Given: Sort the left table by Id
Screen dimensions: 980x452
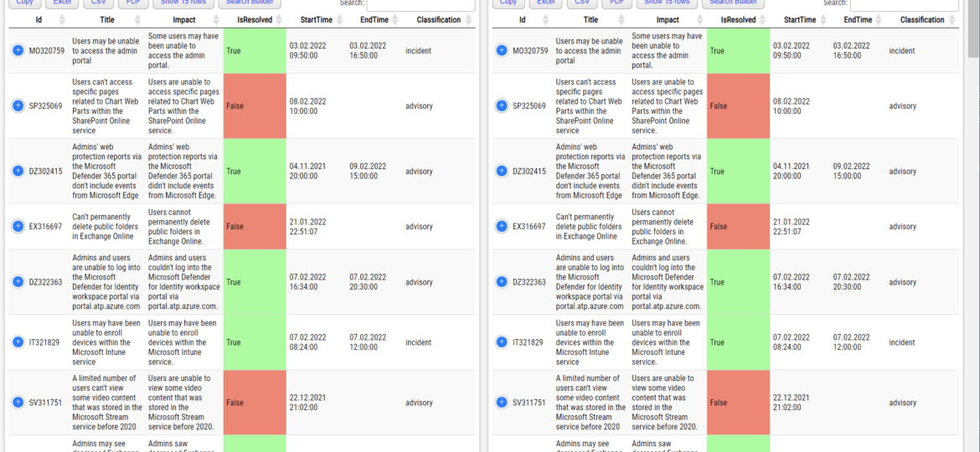Looking at the screenshot, I should tap(39, 20).
